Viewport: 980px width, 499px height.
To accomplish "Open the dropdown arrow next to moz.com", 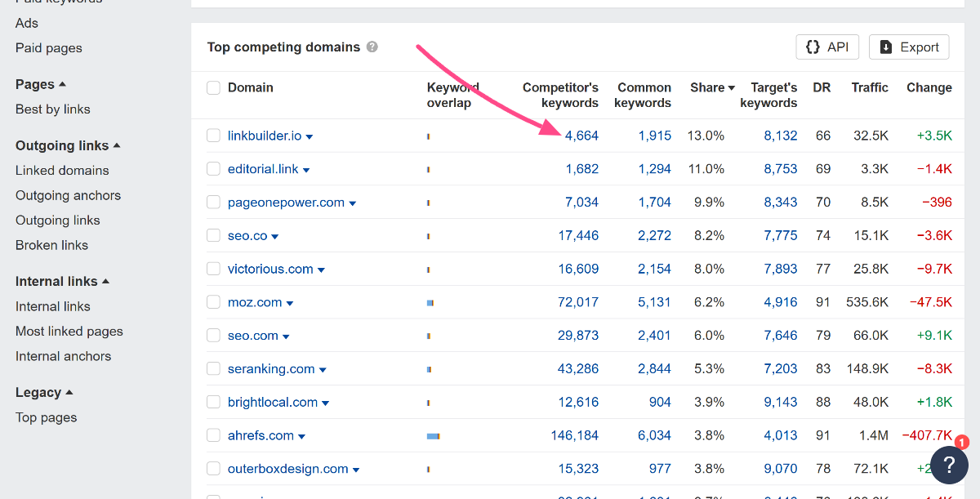I will click(290, 304).
